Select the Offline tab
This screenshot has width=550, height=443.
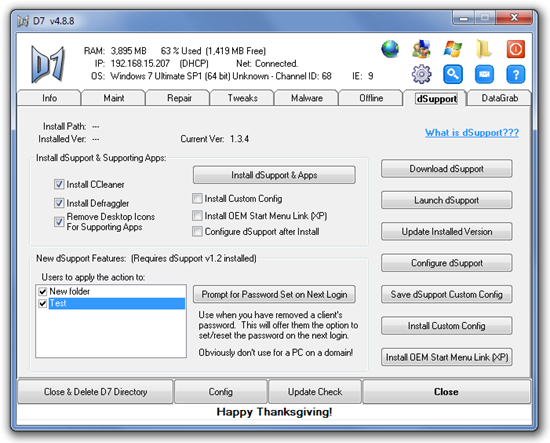371,98
